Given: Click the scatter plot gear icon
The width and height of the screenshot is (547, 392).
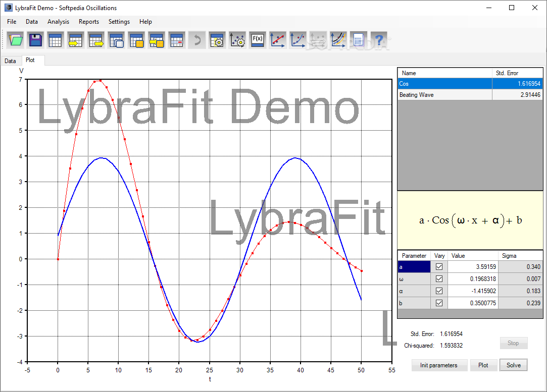Looking at the screenshot, I should coord(237,40).
